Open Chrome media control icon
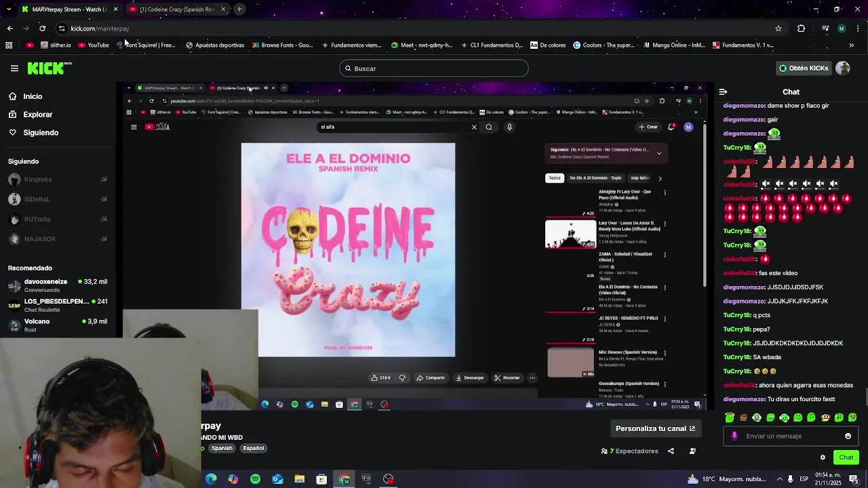Viewport: 868px width, 488px height. click(x=825, y=28)
